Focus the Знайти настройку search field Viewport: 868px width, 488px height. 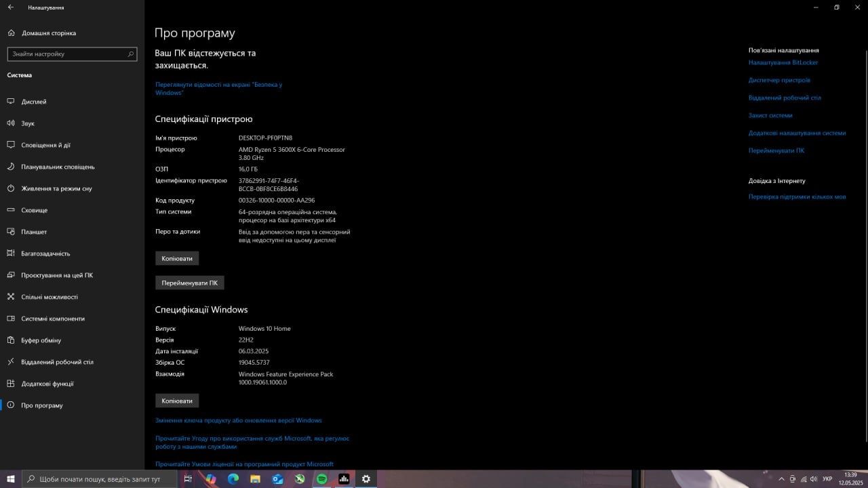(x=72, y=54)
